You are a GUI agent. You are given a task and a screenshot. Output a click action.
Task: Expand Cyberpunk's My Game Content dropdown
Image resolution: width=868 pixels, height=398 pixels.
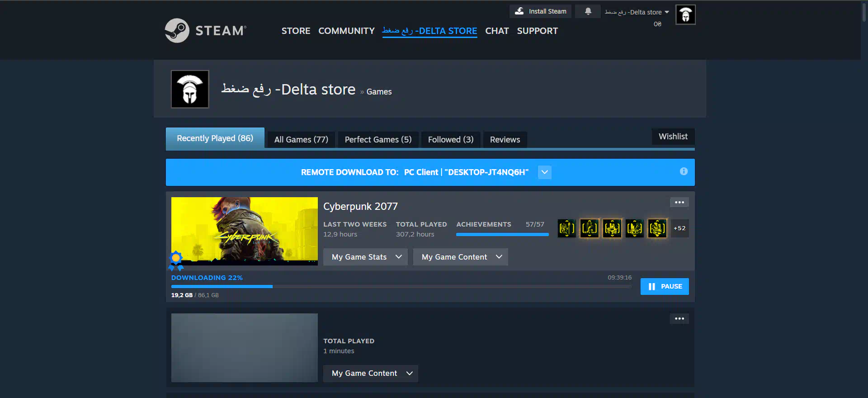coord(460,257)
